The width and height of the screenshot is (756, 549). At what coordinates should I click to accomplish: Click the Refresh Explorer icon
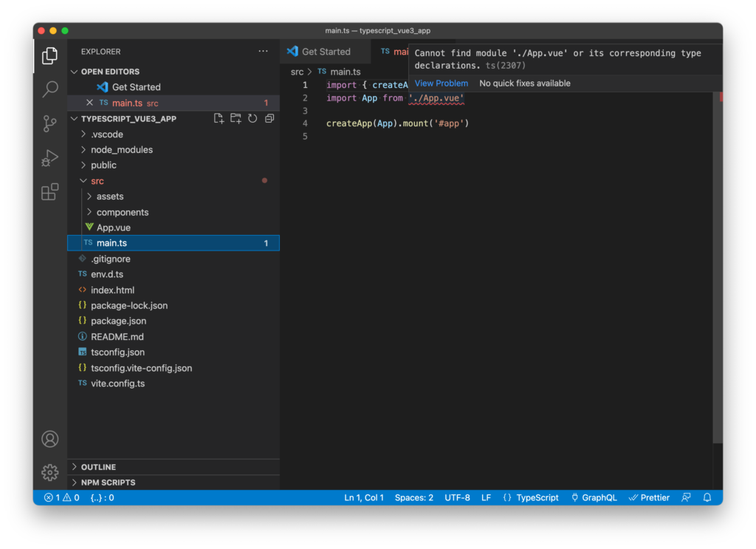click(252, 118)
